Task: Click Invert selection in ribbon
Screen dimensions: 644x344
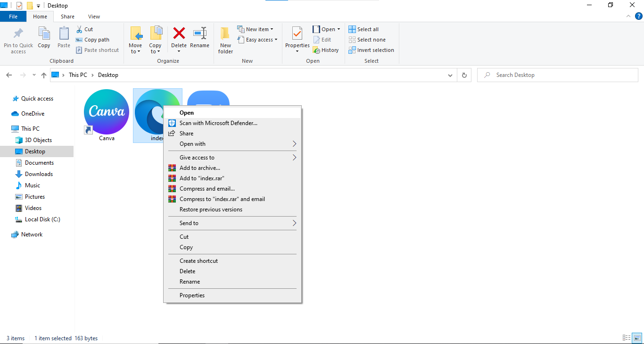Action: pos(371,50)
